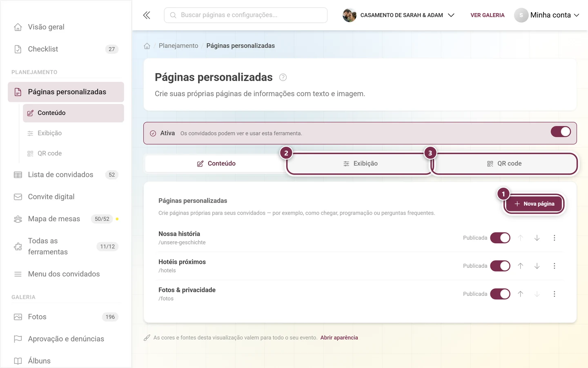Viewport: 588px width, 368px height.
Task: Open the Abrir aparência link
Action: tap(339, 338)
